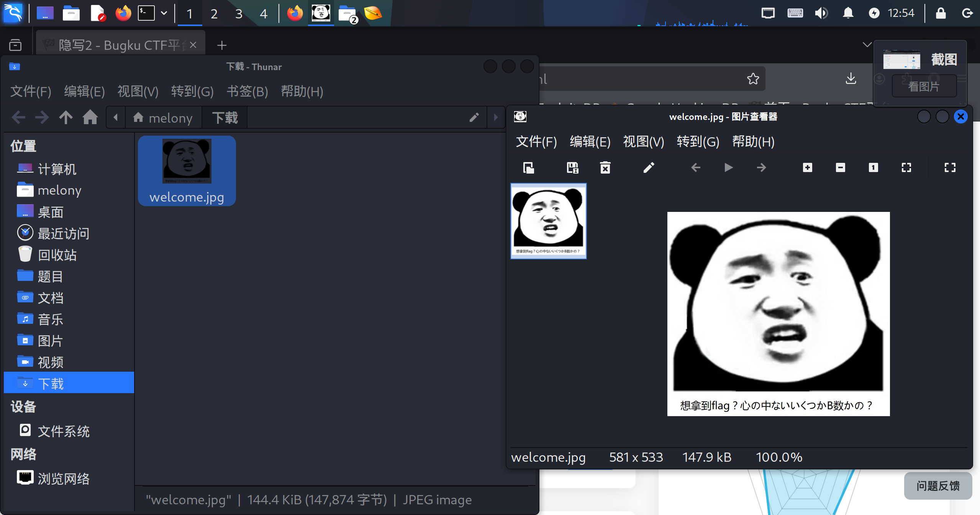980x515 pixels.
Task: Expand the Firefox tab list chevron
Action: [x=867, y=45]
